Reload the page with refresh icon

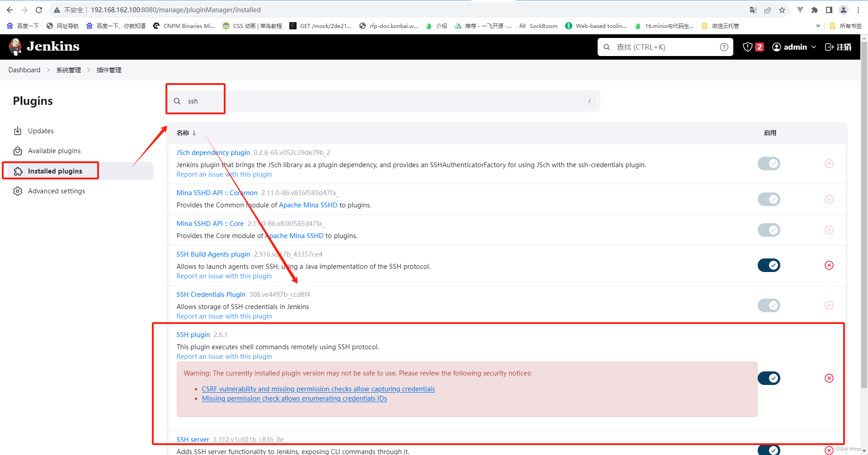(x=39, y=10)
